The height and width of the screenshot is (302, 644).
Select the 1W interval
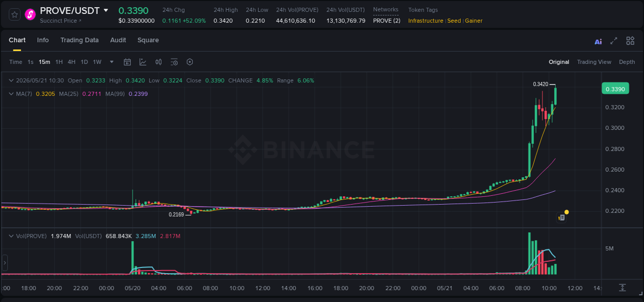pyautogui.click(x=97, y=62)
